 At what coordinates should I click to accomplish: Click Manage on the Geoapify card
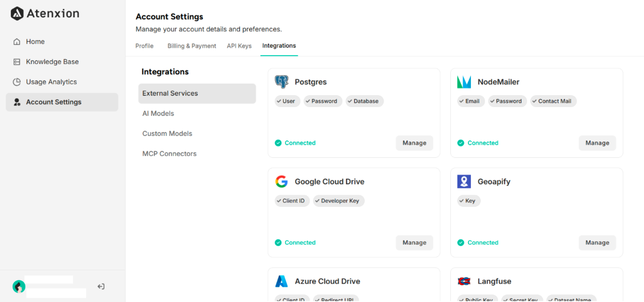coord(597,242)
